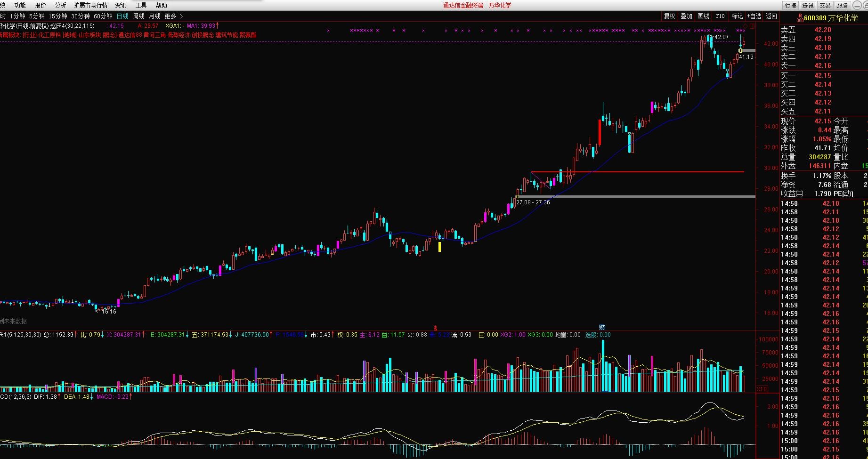The image size is (868, 459).
Task: Open the 功能 menu
Action: click(20, 5)
